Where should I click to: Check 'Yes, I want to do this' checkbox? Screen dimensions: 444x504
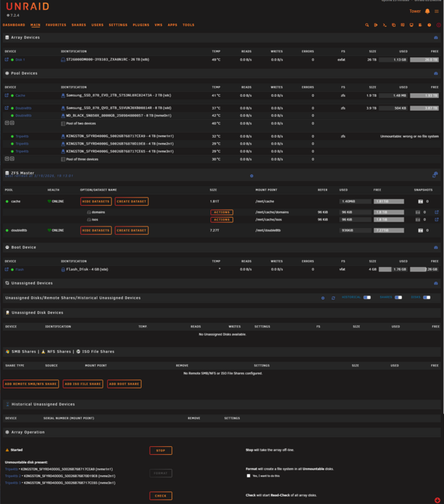coord(249,476)
